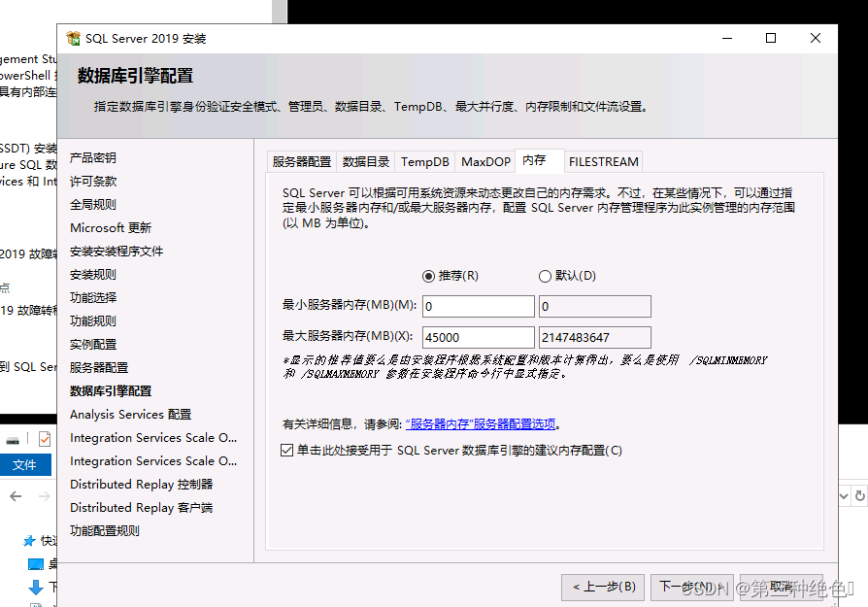Click the checkmark properties icon in Explorer toolbar

pos(45,439)
